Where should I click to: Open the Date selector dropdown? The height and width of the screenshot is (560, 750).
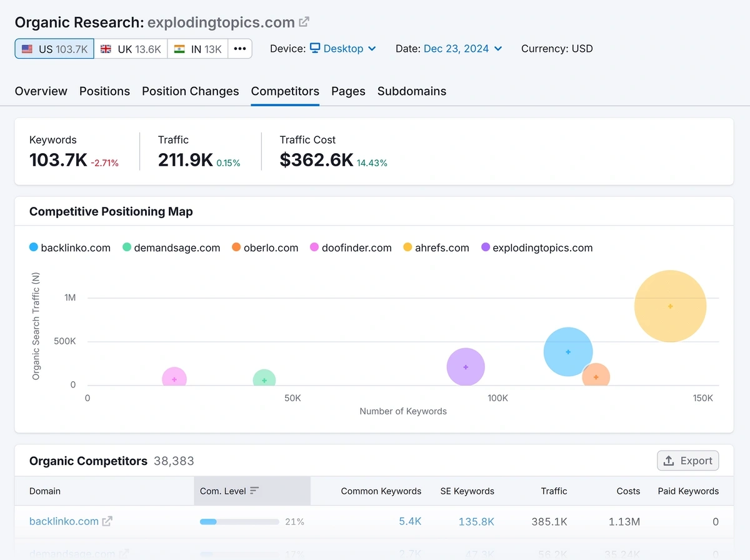click(x=462, y=48)
